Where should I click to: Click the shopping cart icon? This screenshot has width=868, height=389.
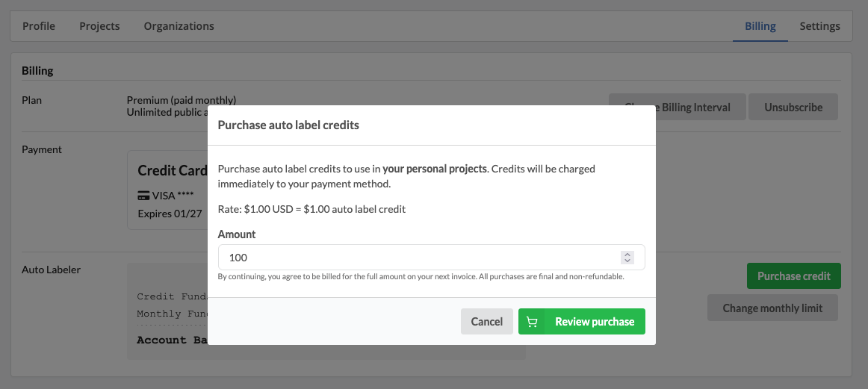point(532,322)
